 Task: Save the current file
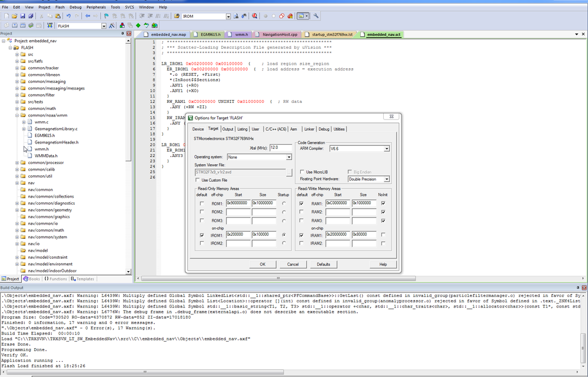tap(22, 16)
